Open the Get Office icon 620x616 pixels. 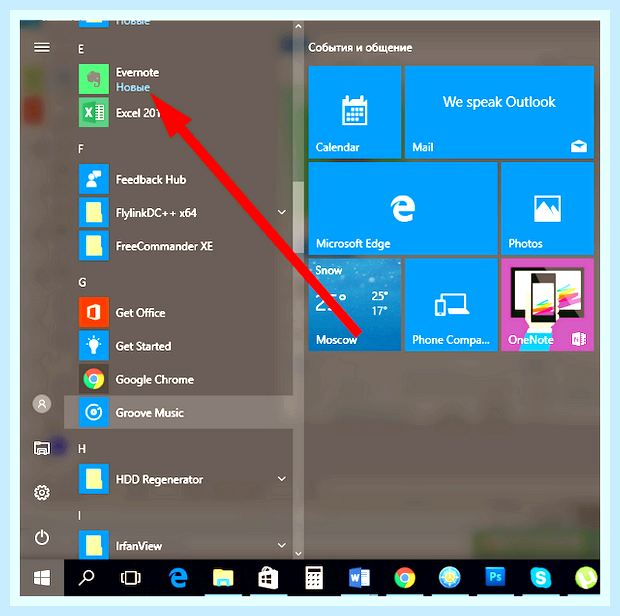(x=94, y=312)
